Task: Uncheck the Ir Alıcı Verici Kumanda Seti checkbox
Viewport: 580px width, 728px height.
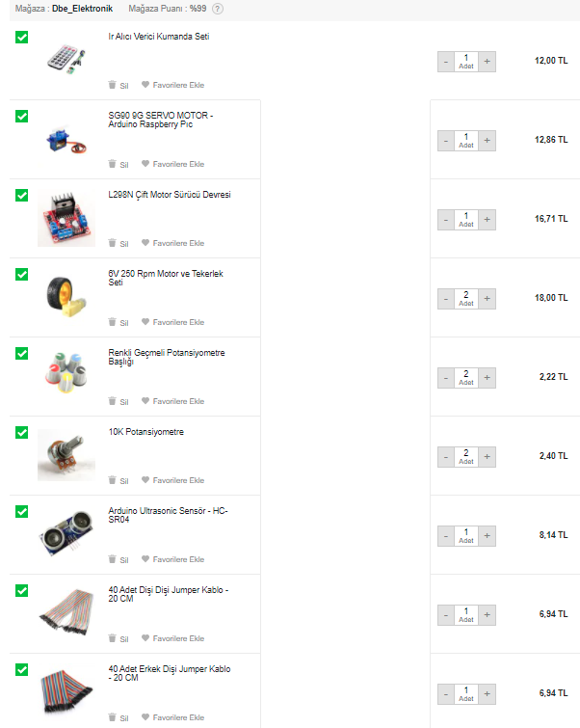Action: point(22,37)
